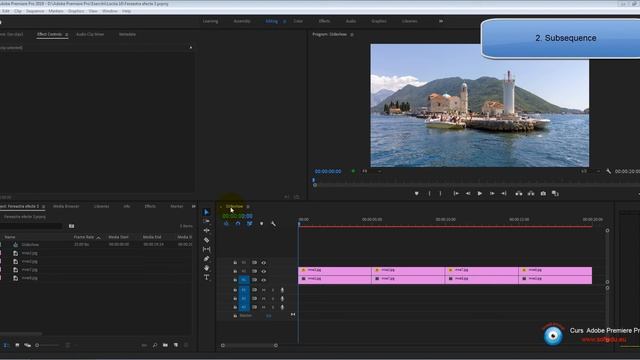640x360 pixels.
Task: Click Mark In in Program monitor
Action: pos(429,193)
